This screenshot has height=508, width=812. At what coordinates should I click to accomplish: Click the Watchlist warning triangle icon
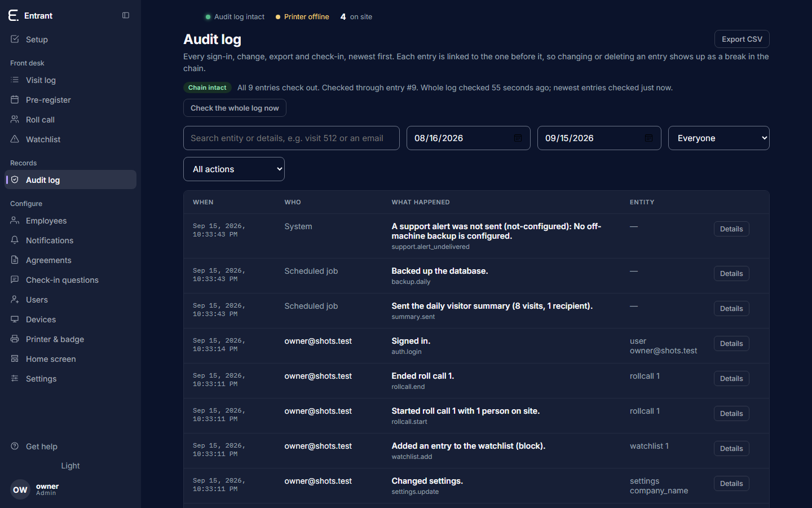pyautogui.click(x=15, y=139)
